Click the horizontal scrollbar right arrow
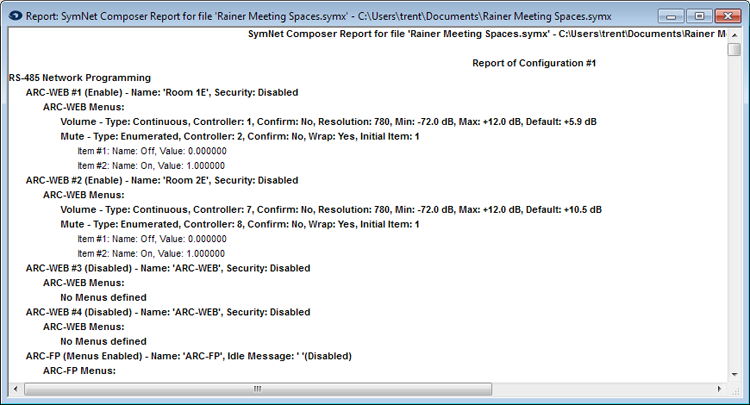This screenshot has width=750, height=405. point(720,389)
